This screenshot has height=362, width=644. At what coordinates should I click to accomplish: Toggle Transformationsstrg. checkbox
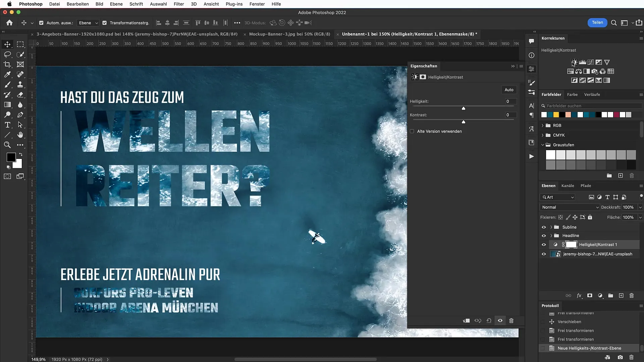pyautogui.click(x=104, y=23)
